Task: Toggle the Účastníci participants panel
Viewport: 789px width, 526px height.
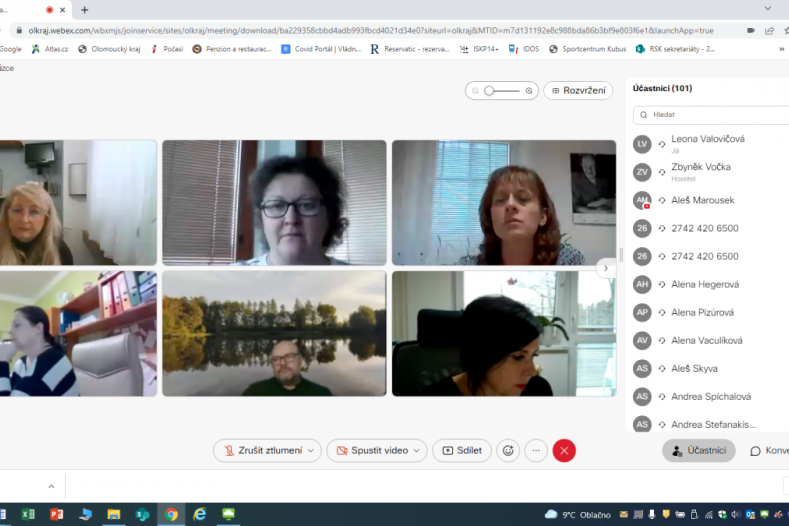Action: [698, 451]
